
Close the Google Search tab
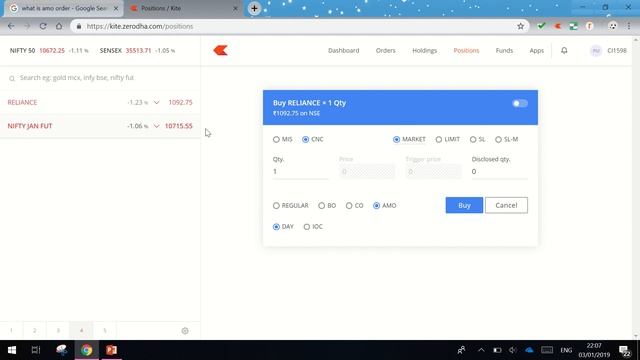click(116, 8)
